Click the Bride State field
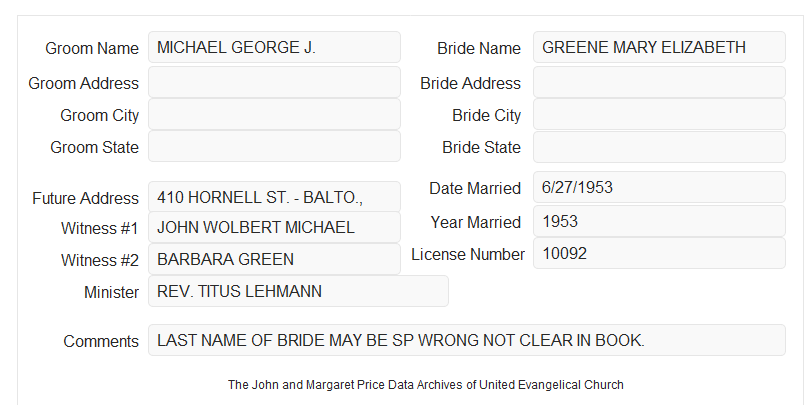Viewport: 805px width, 405px height. [x=659, y=147]
